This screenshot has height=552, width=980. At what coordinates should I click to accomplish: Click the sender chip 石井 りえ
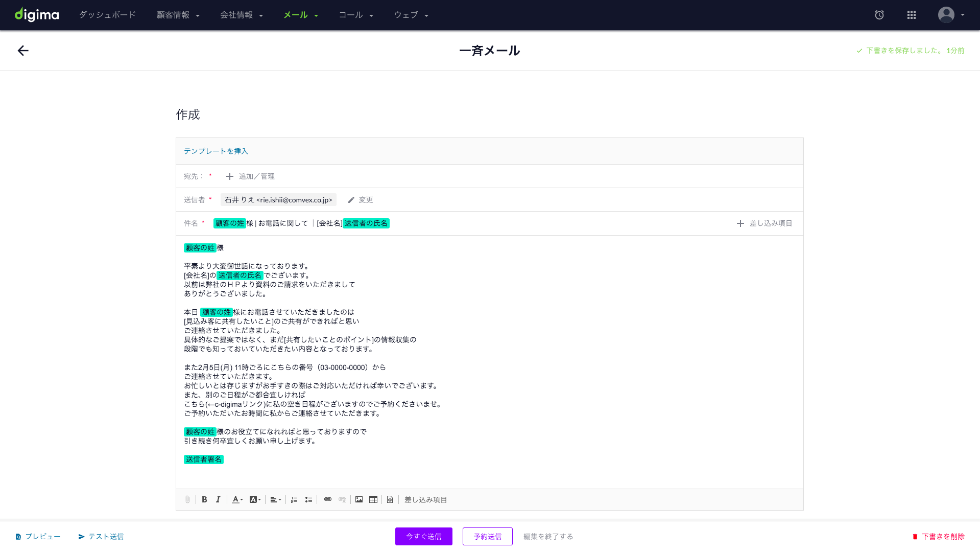278,200
